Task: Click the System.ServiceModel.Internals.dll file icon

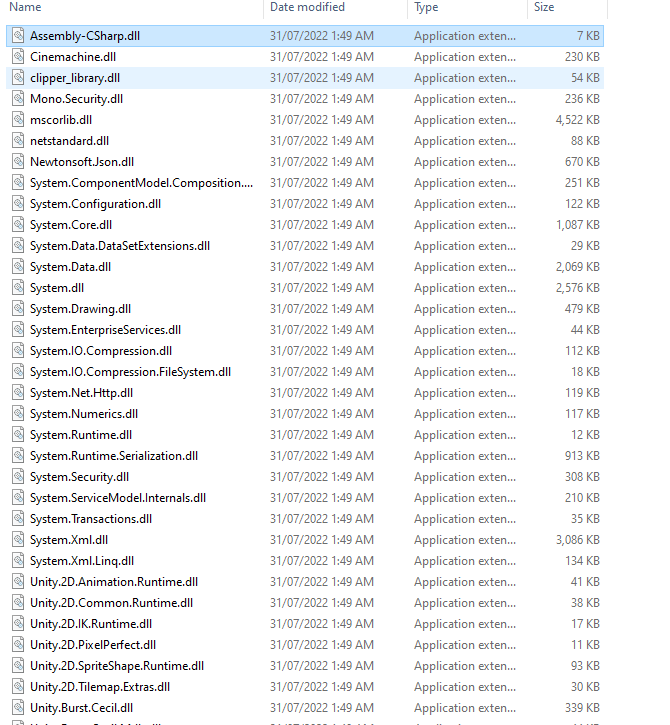Action: 18,498
